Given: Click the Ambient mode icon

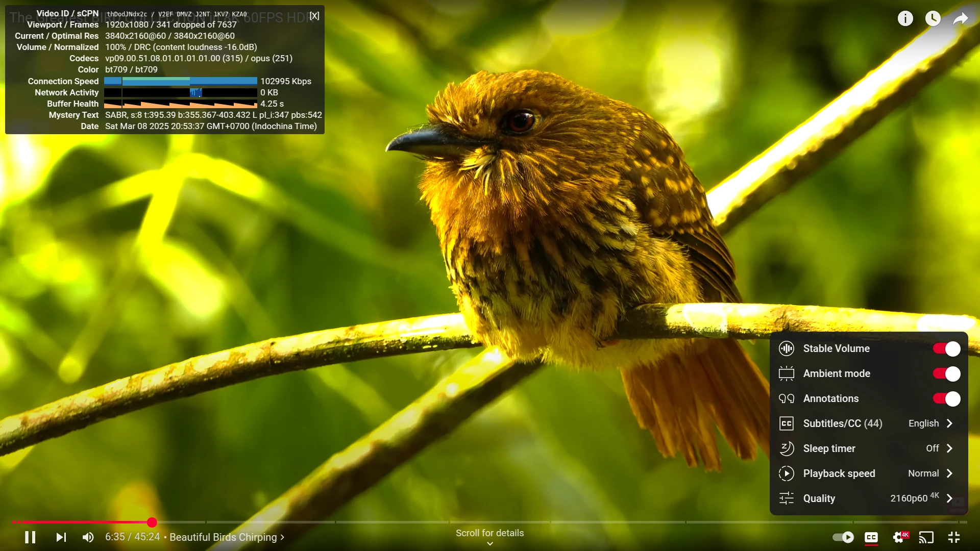Looking at the screenshot, I should point(787,373).
